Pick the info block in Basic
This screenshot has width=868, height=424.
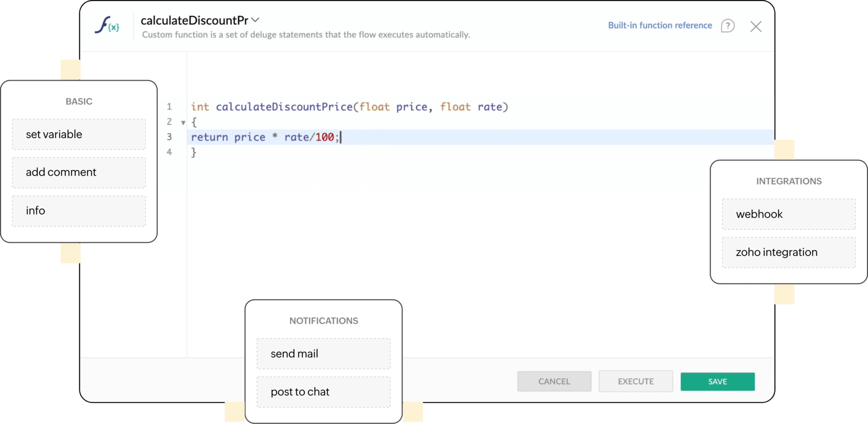tap(79, 211)
